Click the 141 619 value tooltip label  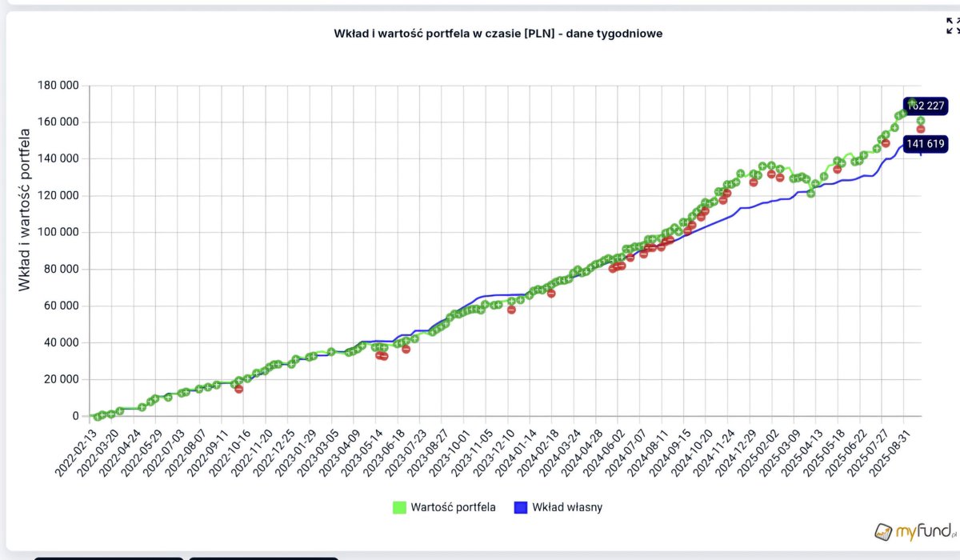coord(926,144)
